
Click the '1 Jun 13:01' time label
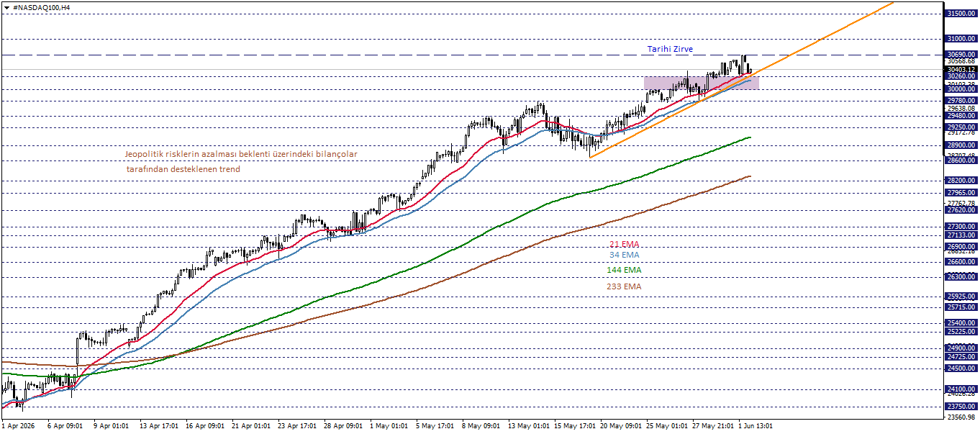(x=756, y=426)
